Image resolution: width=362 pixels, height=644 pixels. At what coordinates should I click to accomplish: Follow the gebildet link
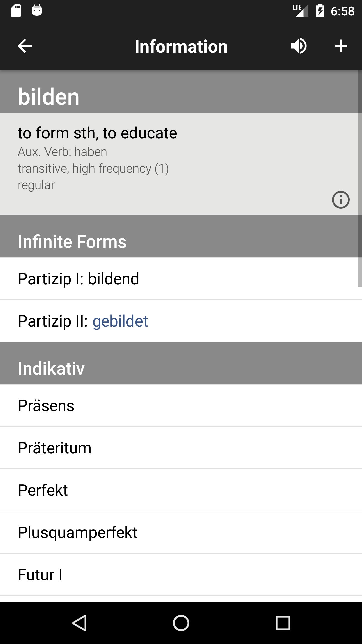[x=120, y=321]
